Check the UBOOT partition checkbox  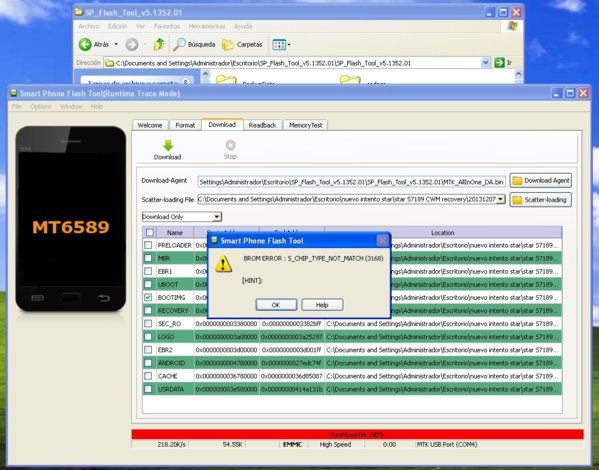(x=148, y=284)
